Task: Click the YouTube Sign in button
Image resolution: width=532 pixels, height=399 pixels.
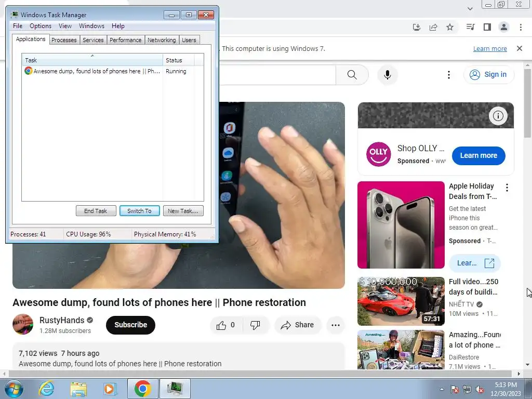Action: pyautogui.click(x=489, y=74)
